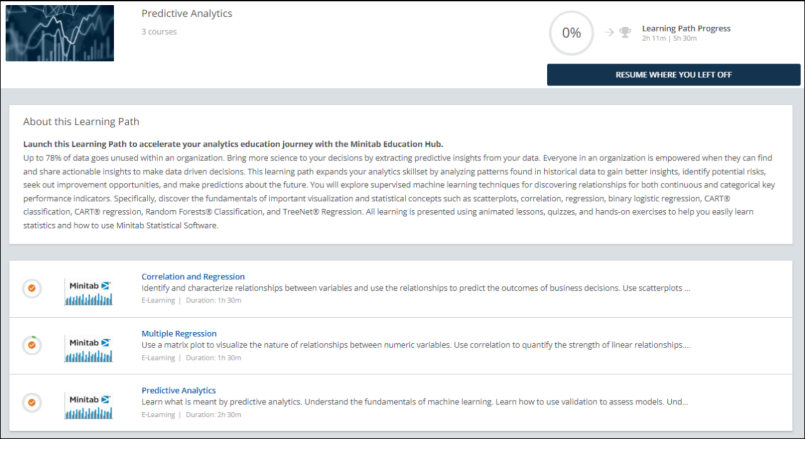
Task: Click the Minitab logo beside Multiple Regression
Action: [89, 348]
